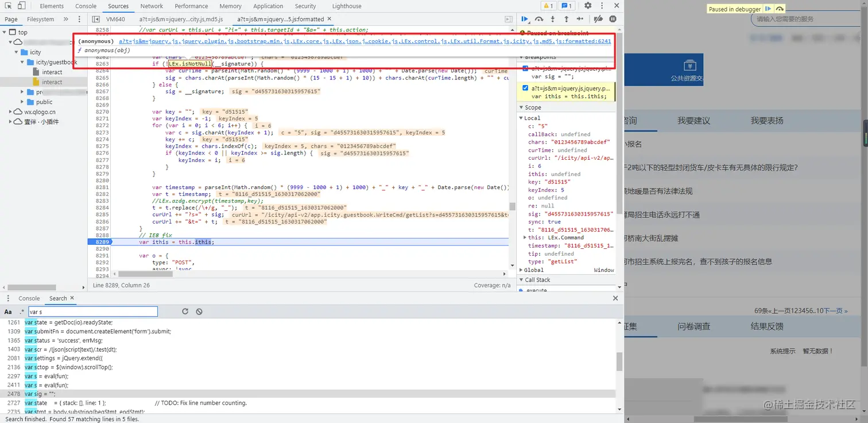Screen dimensions: 868x423
Task: Open DevTools settings gear
Action: tap(588, 6)
